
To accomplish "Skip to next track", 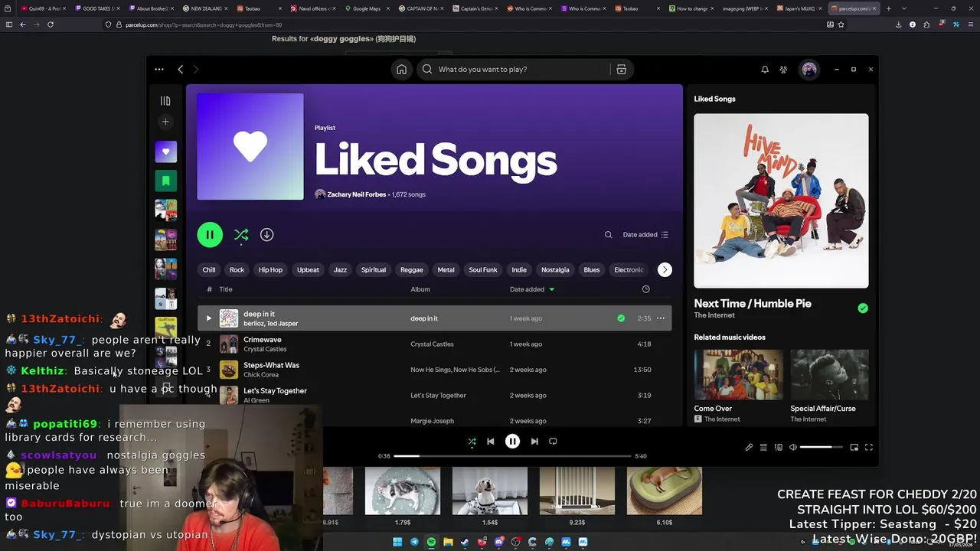I will [534, 442].
